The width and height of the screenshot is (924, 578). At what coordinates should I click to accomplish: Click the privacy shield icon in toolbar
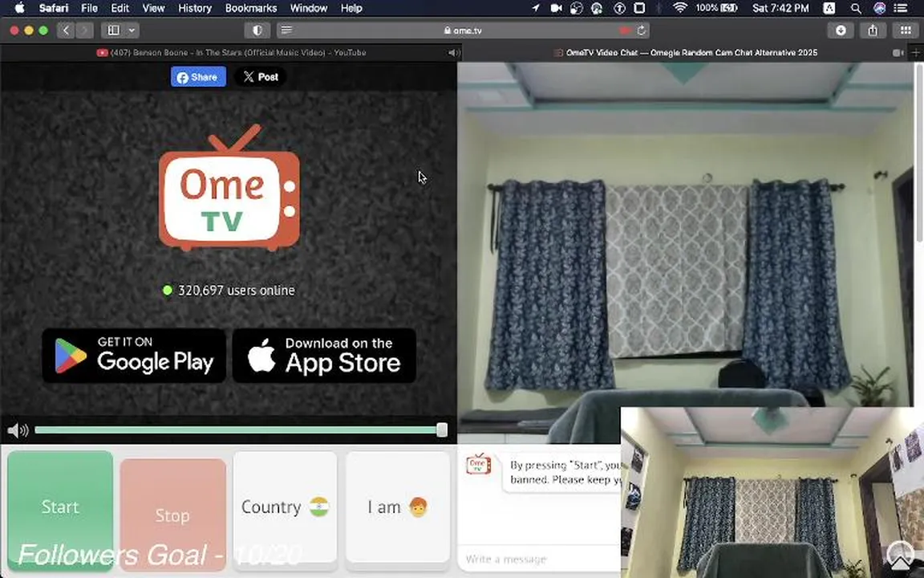257,30
